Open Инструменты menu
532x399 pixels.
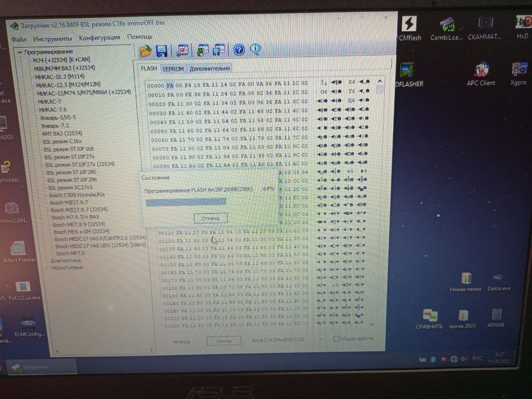pyautogui.click(x=52, y=39)
